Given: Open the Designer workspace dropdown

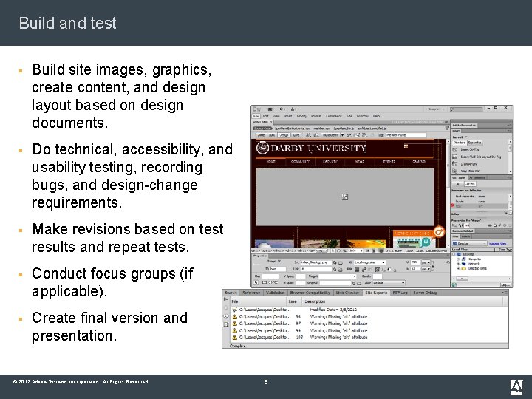Looking at the screenshot, I should click(436, 109).
